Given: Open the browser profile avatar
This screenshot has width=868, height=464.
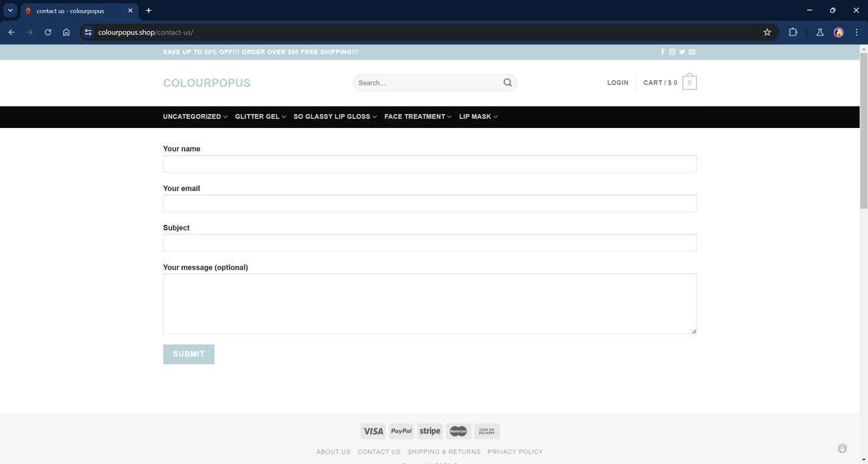Looking at the screenshot, I should [x=839, y=32].
